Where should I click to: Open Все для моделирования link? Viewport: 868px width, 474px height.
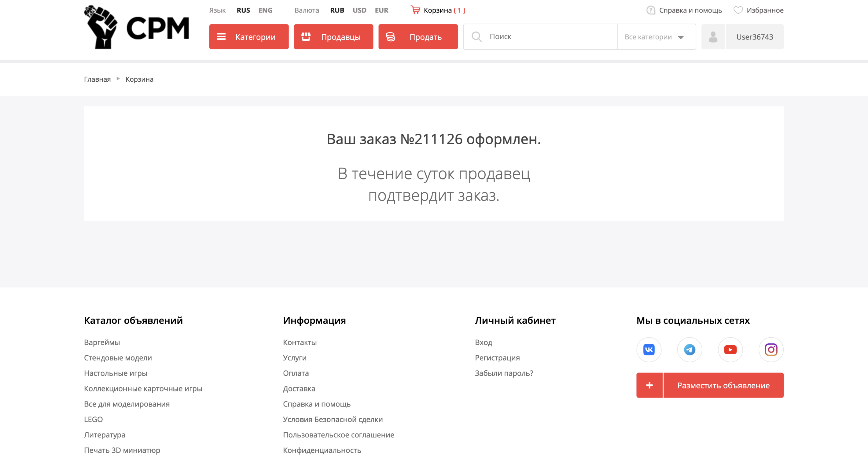[127, 404]
